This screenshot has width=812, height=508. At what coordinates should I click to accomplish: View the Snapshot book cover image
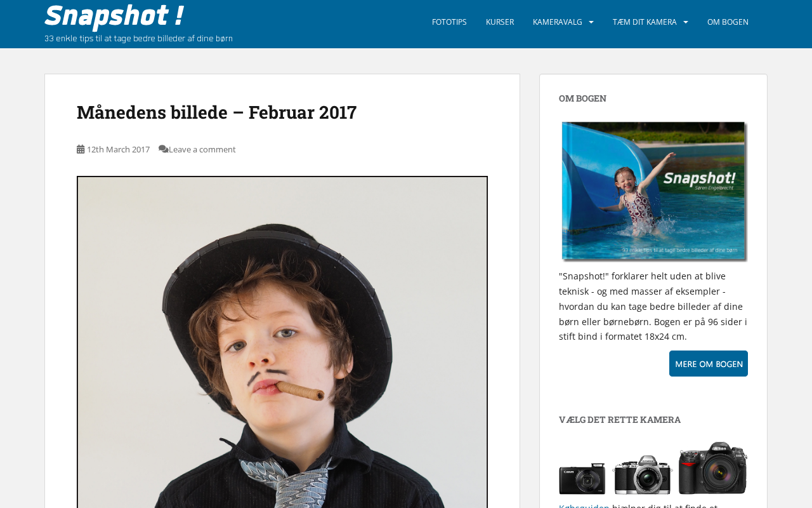(x=654, y=190)
